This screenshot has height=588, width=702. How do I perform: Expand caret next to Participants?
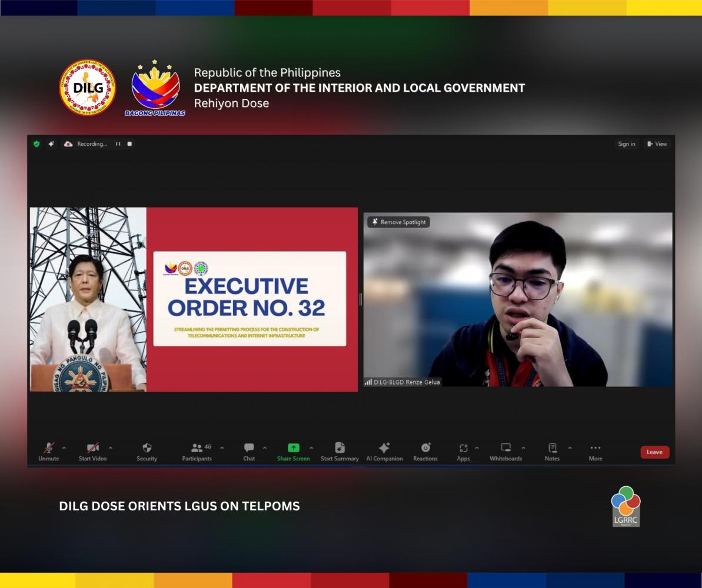click(x=222, y=447)
